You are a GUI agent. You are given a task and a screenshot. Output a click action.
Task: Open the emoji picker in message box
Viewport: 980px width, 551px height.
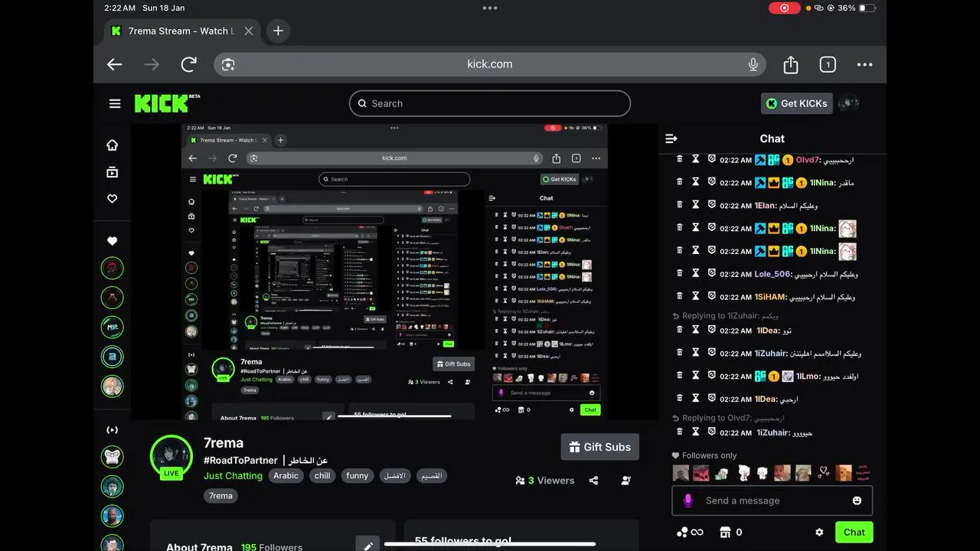click(x=857, y=500)
